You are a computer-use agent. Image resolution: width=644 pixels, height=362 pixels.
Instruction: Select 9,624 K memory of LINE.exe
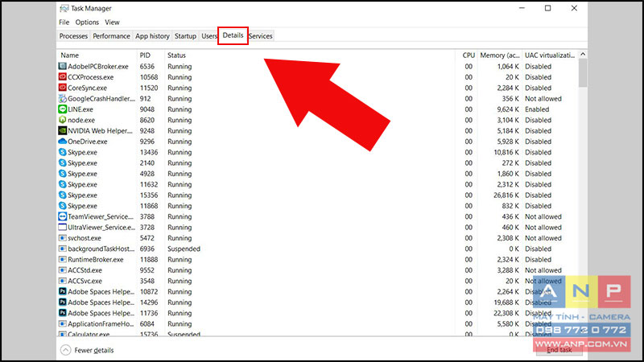(508, 109)
